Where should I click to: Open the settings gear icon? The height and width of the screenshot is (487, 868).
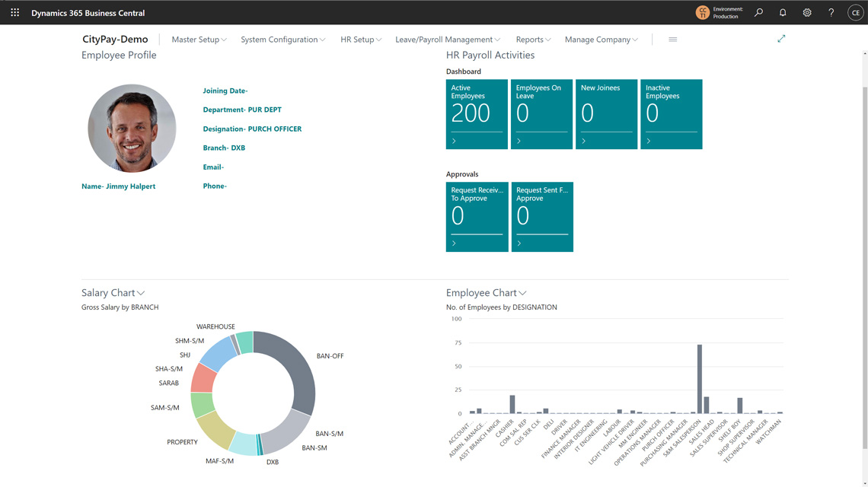coord(807,12)
